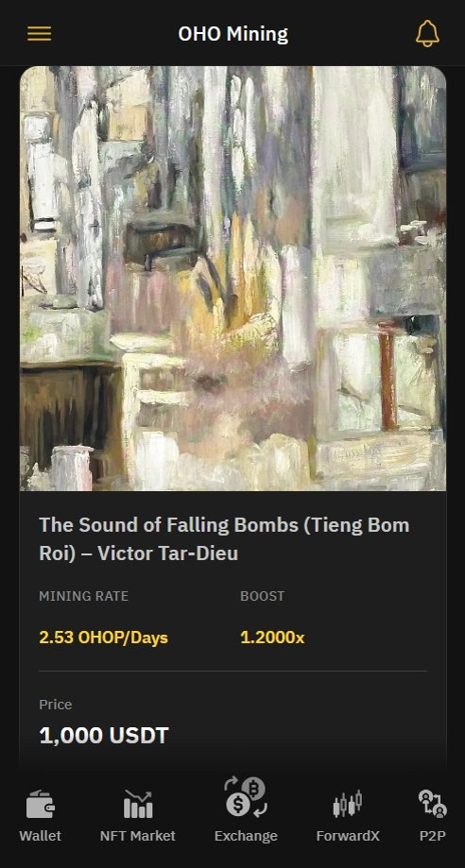Select the Exchange tab label

[246, 836]
